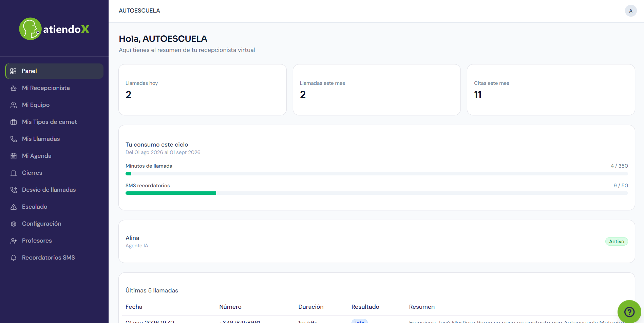644x323 pixels.
Task: Navigate to Mis Tipos de carnet
Action: click(54, 122)
